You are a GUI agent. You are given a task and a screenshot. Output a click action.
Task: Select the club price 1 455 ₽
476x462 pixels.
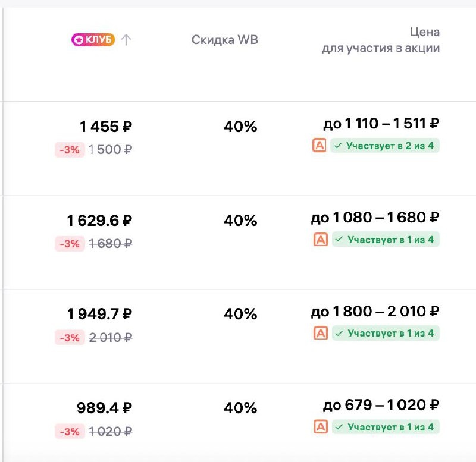click(106, 127)
